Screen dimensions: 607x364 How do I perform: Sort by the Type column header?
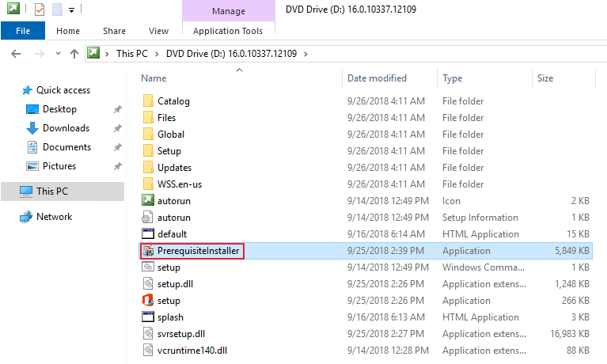coord(453,78)
